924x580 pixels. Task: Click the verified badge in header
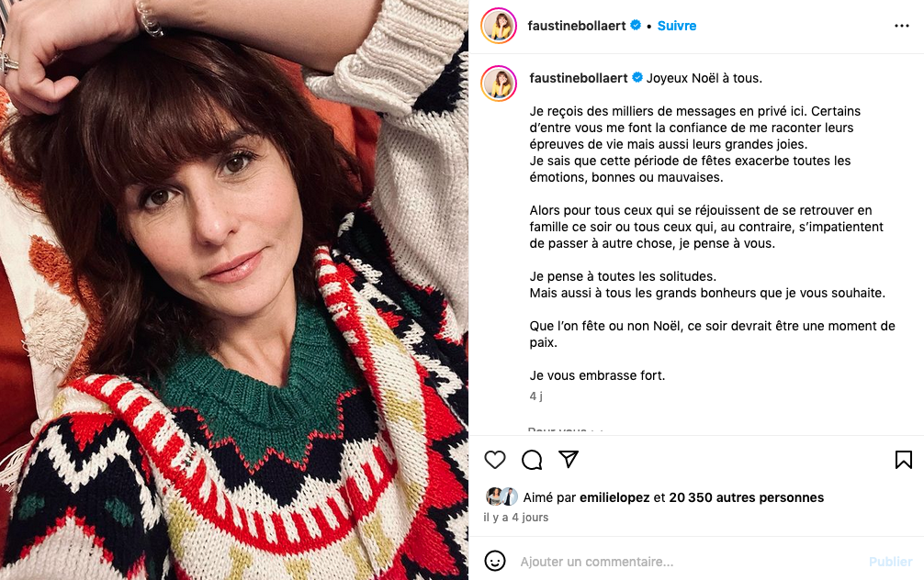tap(636, 26)
